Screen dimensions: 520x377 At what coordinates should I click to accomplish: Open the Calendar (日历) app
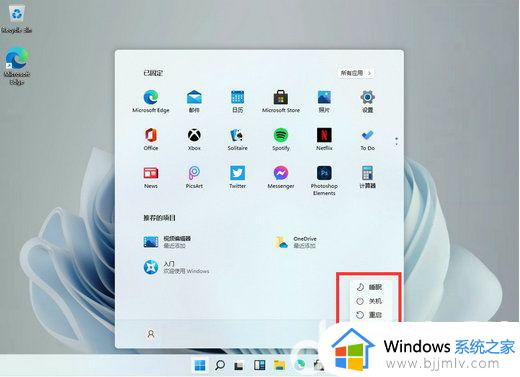click(237, 101)
